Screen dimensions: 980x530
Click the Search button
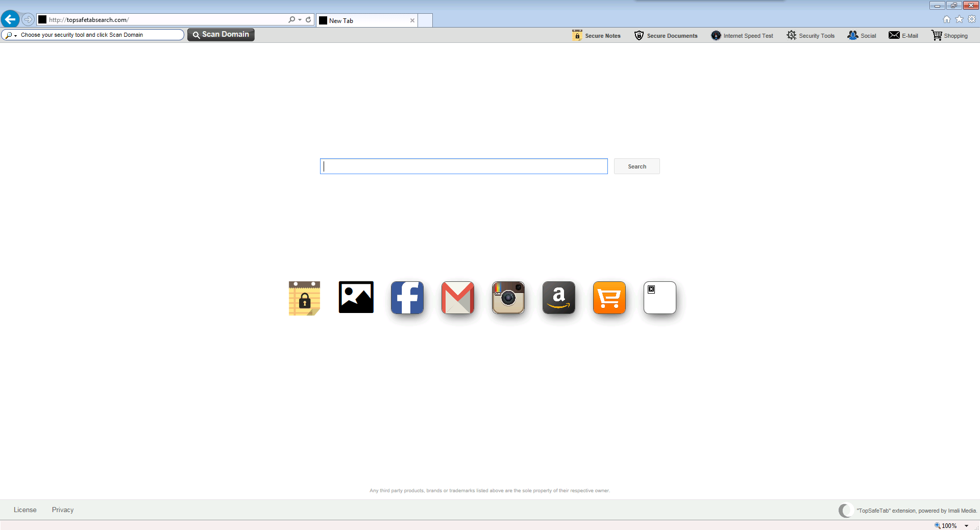click(637, 166)
